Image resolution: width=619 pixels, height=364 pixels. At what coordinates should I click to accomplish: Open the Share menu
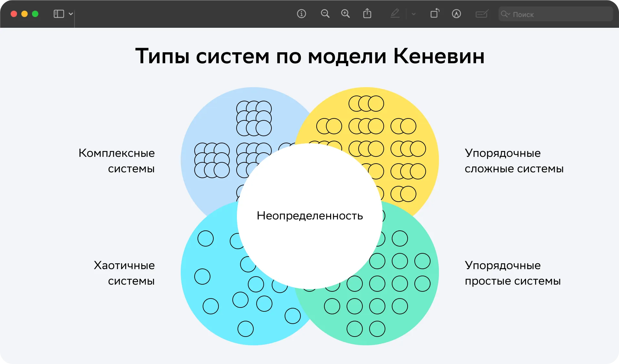367,14
